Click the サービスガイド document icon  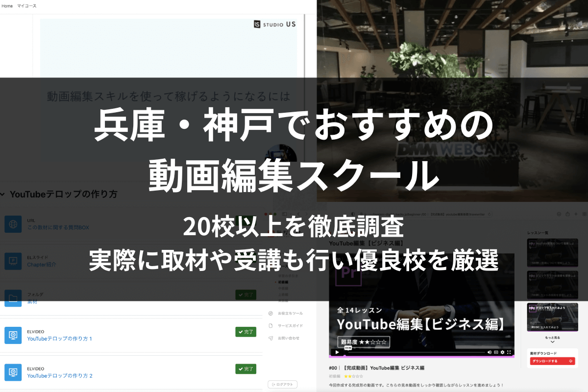270,325
